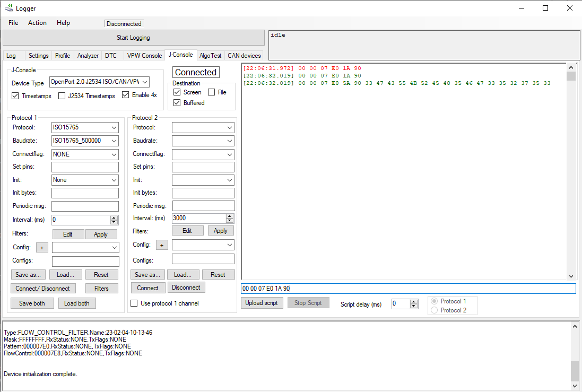
Task: Click Protocol 2 Config plus button
Action: click(x=162, y=245)
